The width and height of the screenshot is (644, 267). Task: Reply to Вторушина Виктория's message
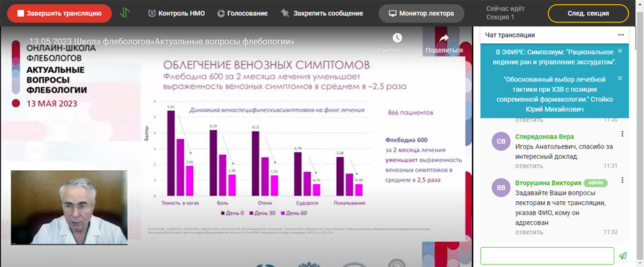pos(529,232)
